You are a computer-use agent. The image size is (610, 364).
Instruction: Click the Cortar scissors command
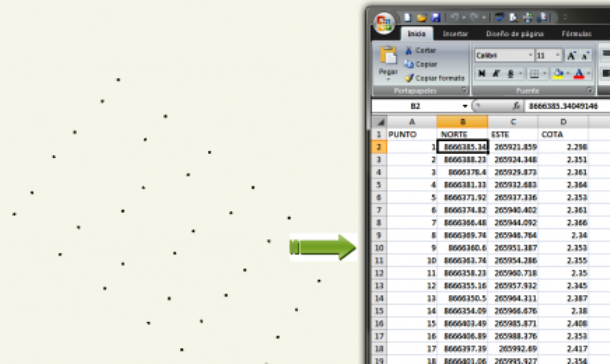tap(421, 50)
